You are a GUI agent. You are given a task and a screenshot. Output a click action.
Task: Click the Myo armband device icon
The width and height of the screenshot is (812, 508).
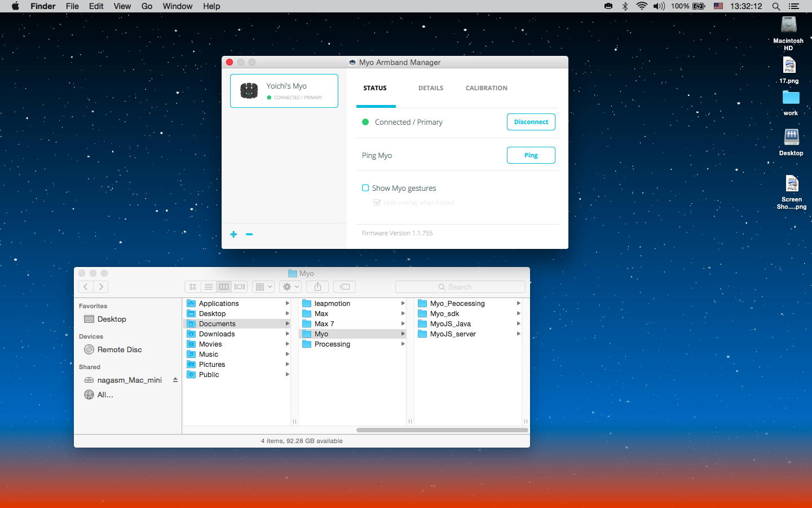[249, 90]
